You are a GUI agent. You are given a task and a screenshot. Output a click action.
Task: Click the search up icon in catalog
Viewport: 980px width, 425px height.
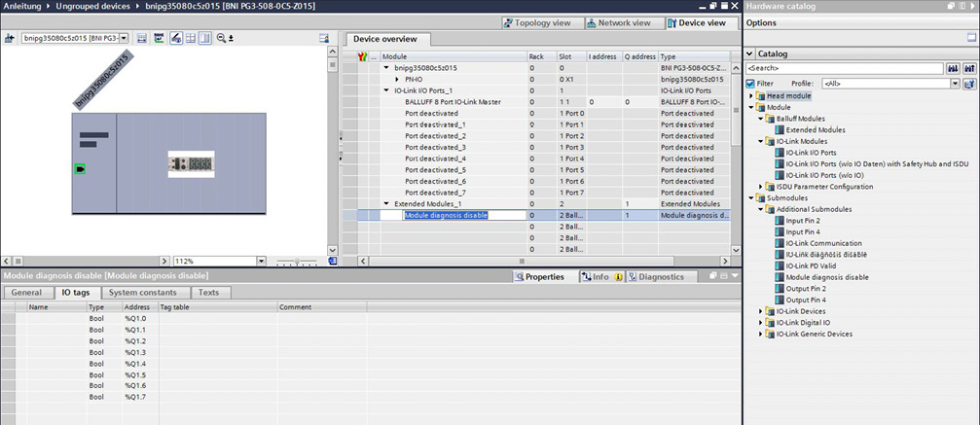(x=968, y=69)
